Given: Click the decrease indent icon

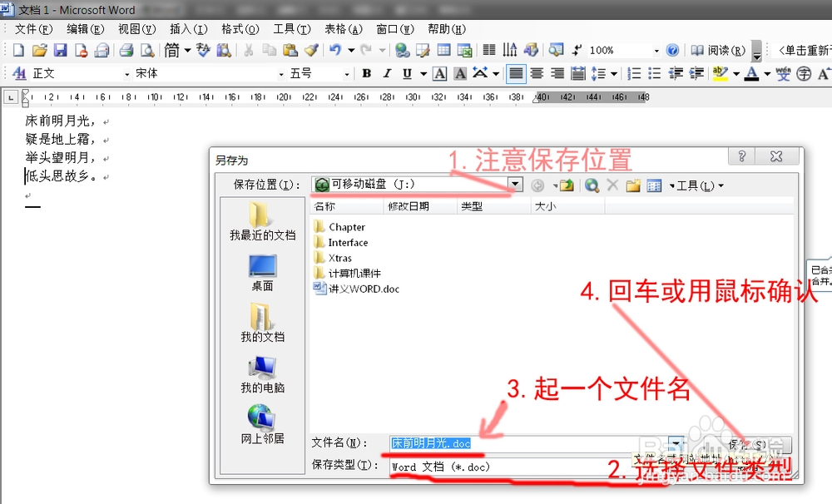Looking at the screenshot, I should point(676,74).
